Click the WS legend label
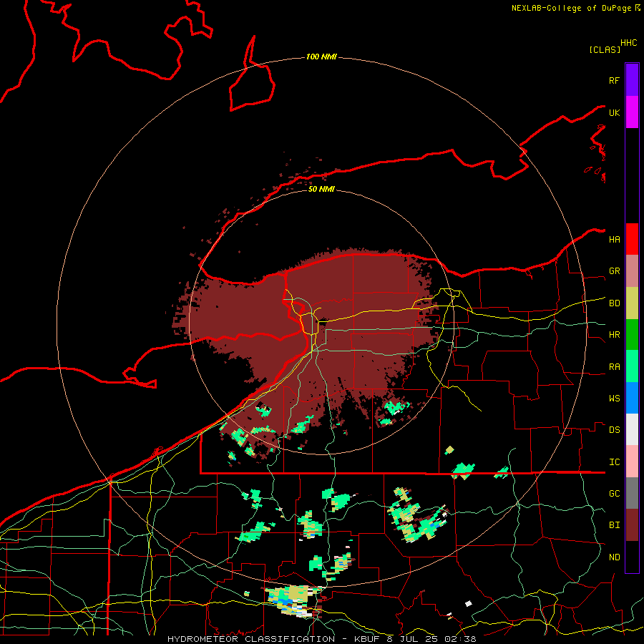 (x=614, y=399)
